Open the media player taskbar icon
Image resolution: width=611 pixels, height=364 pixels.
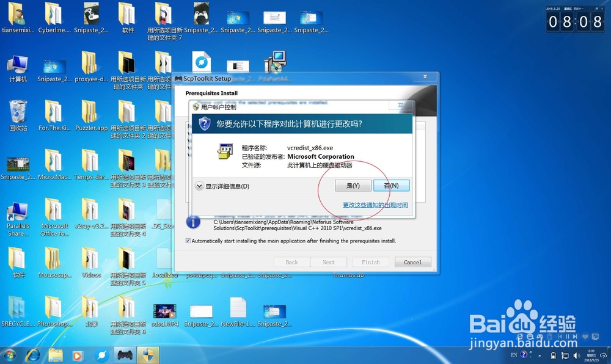click(x=77, y=355)
